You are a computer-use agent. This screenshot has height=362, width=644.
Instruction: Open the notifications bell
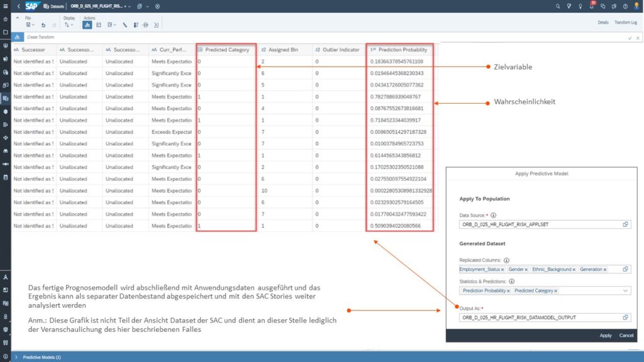pos(591,6)
